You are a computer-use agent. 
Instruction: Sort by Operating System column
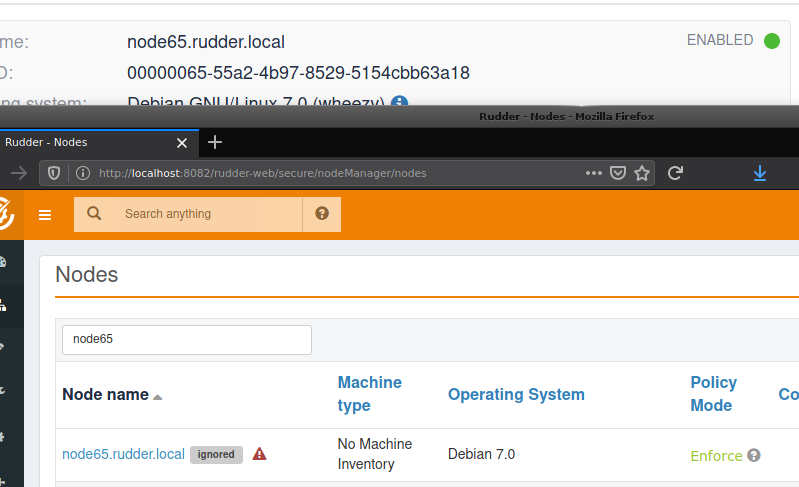tap(516, 394)
